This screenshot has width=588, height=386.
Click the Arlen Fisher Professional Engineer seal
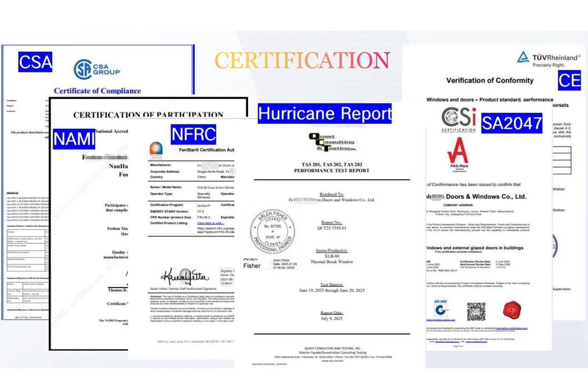[x=273, y=230]
